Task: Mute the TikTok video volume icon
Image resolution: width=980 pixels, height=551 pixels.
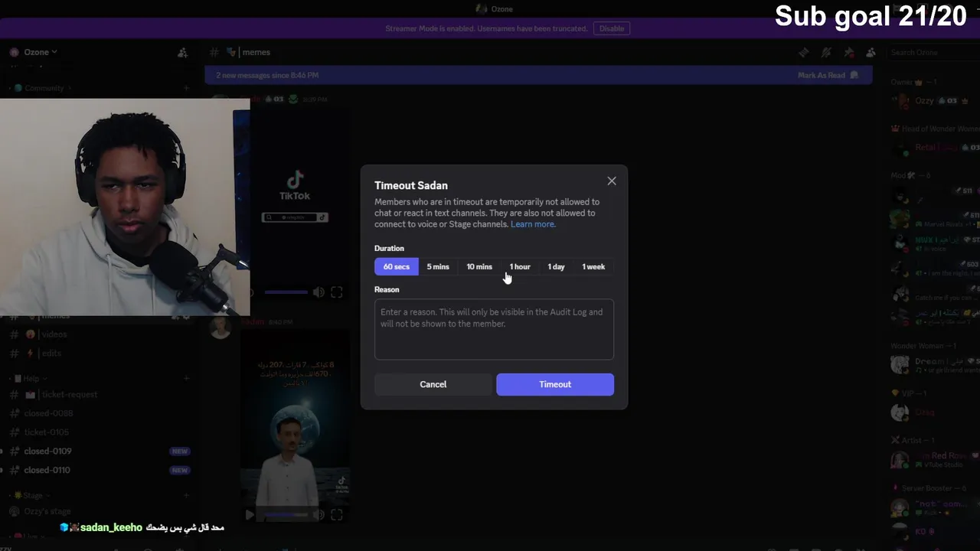Action: click(318, 292)
